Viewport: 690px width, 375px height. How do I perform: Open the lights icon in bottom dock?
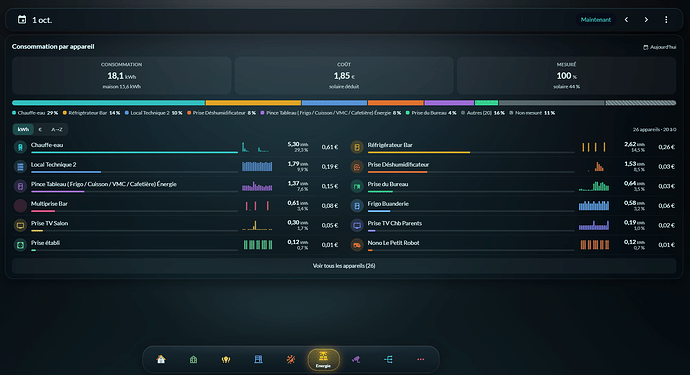click(x=226, y=360)
